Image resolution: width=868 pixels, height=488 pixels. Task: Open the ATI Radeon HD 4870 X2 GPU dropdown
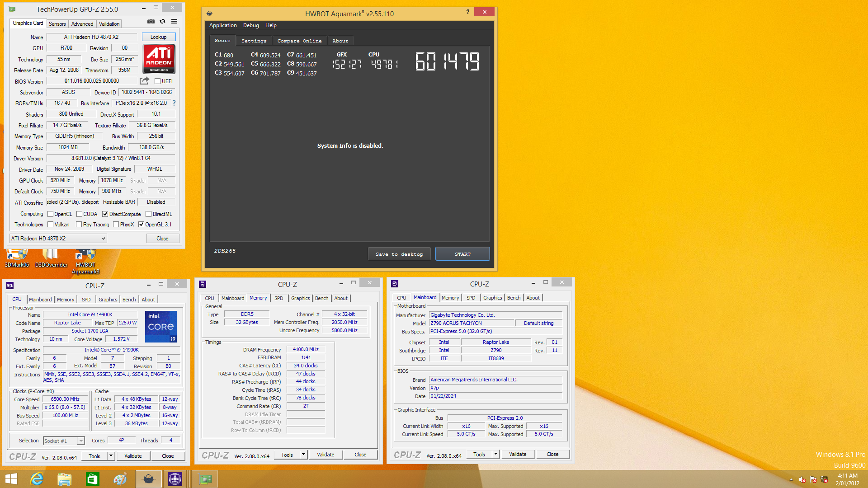tap(58, 239)
